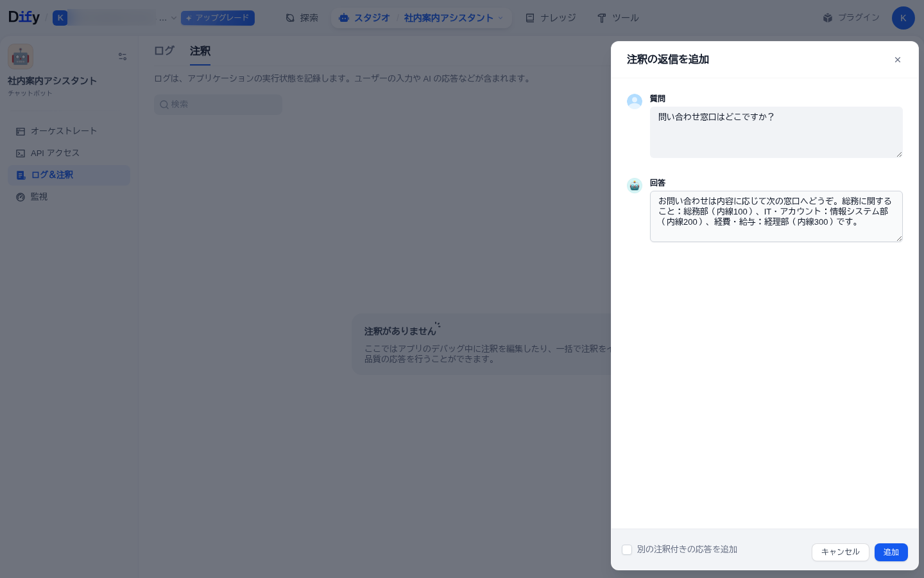
Task: Open the K workspace icon
Action: click(60, 18)
